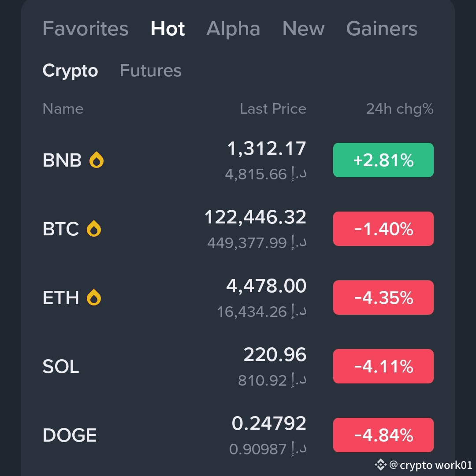
Task: Sort by 24h chg% column header
Action: [399, 109]
